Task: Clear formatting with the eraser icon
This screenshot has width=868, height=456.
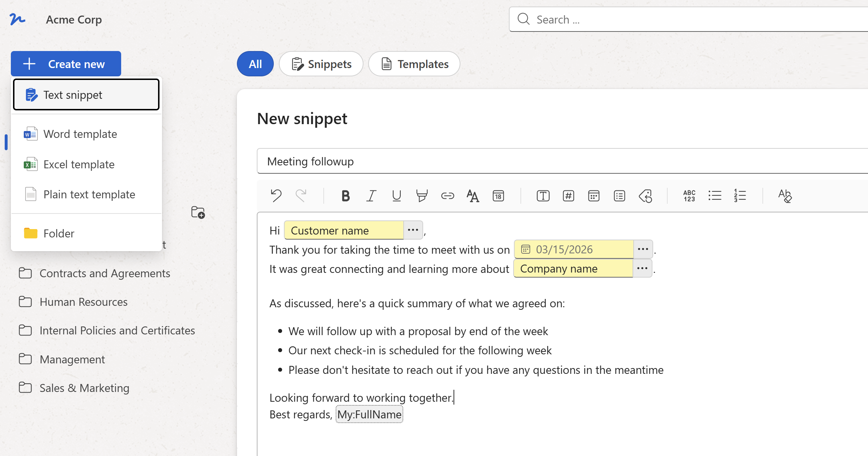Action: tap(785, 196)
